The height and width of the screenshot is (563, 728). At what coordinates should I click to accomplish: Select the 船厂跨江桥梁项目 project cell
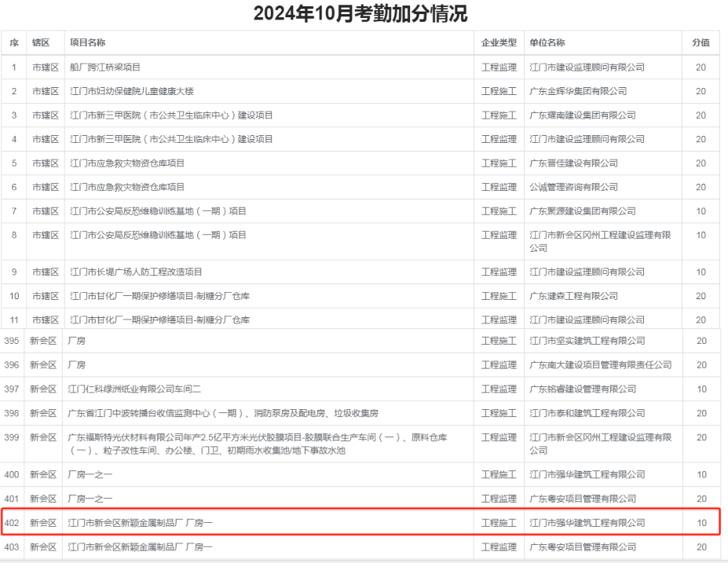point(105,68)
